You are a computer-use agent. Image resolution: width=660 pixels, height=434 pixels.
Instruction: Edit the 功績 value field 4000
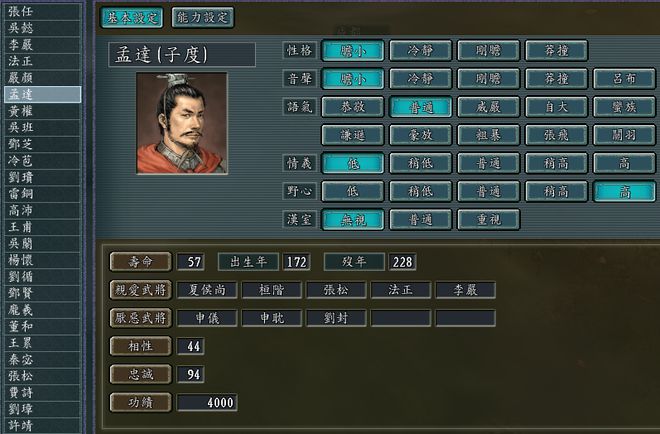(x=207, y=402)
